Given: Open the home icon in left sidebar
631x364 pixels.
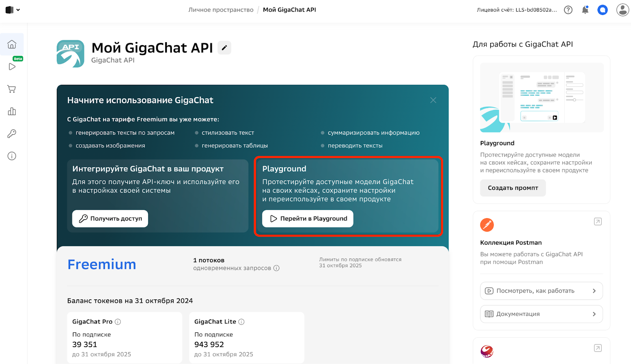Looking at the screenshot, I should click(x=12, y=44).
